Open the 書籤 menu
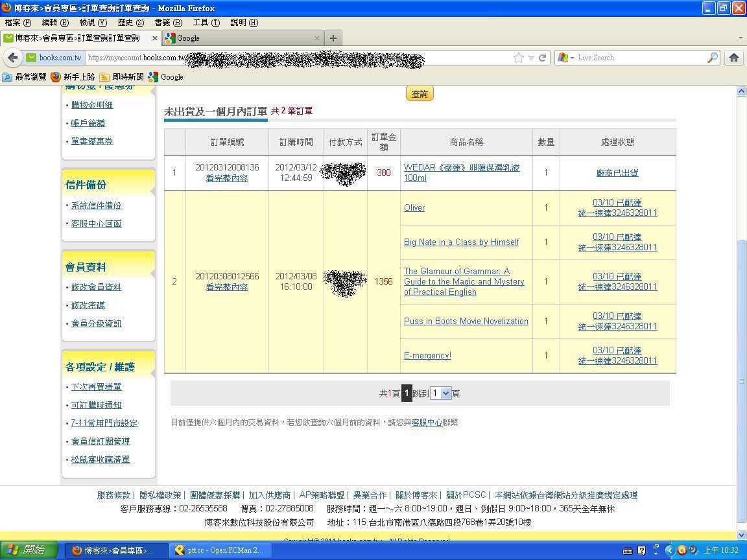This screenshot has height=560, width=747. click(x=168, y=23)
